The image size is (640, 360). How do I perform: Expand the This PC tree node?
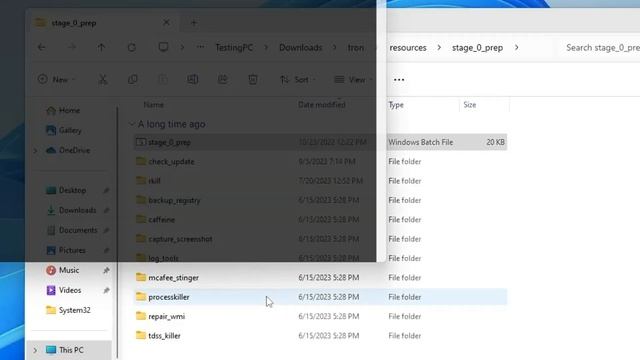coord(35,350)
